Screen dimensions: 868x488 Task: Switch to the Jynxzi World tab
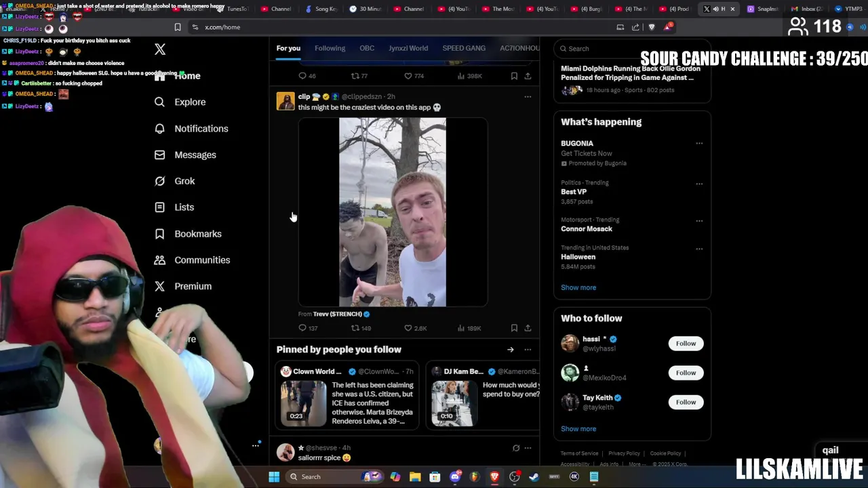408,48
